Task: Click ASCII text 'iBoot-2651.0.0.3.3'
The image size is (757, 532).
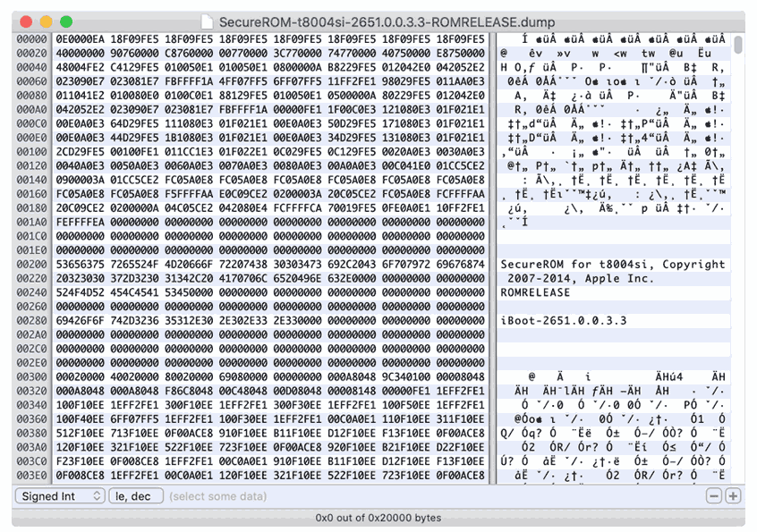Action: (564, 321)
